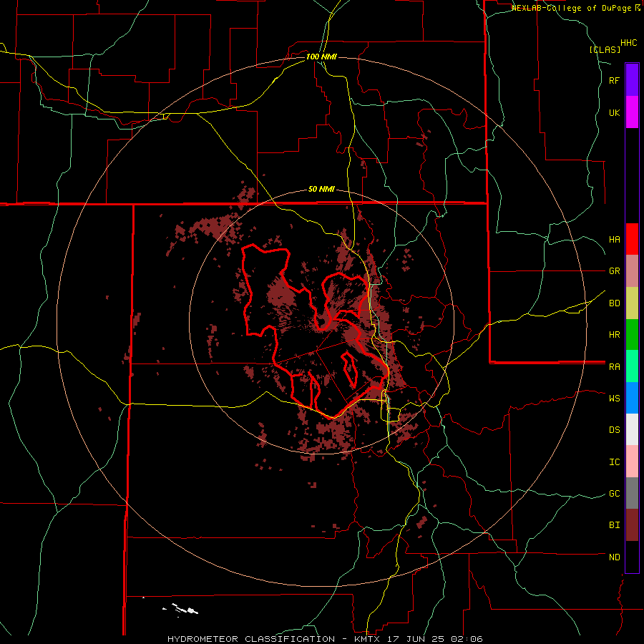Click the WS blue legend swatch
Viewport: 644px width, 644px height.
pyautogui.click(x=632, y=398)
